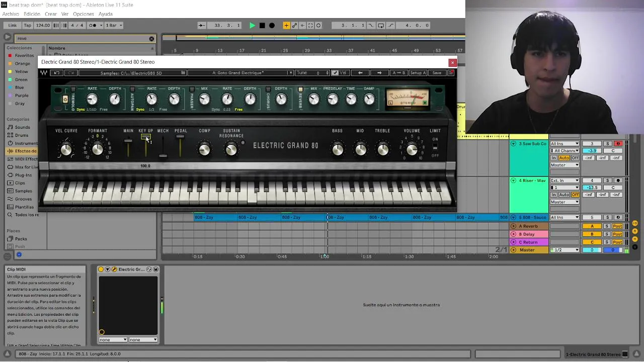The image size is (644, 362).
Task: Click the Main level fader
Action: pos(128,141)
